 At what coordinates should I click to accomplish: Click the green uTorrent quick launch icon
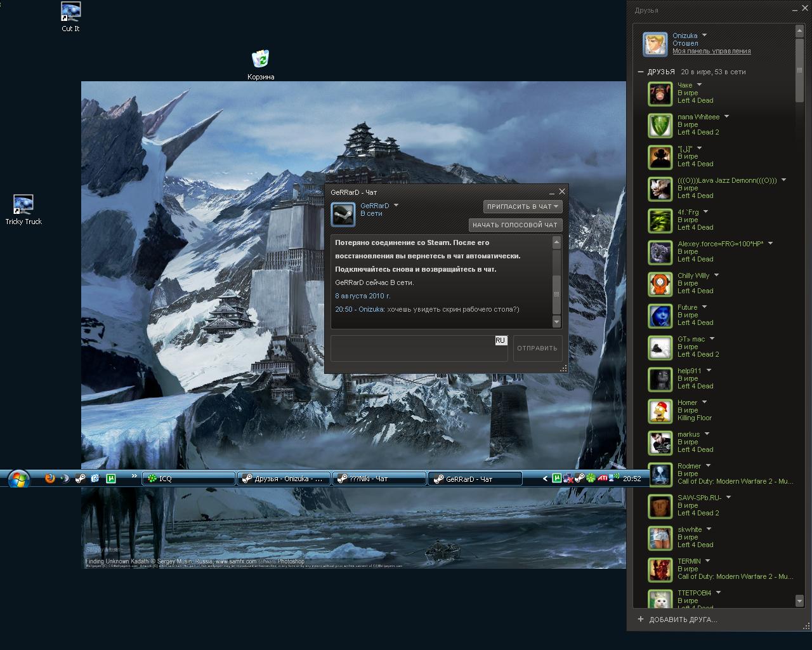coord(111,479)
